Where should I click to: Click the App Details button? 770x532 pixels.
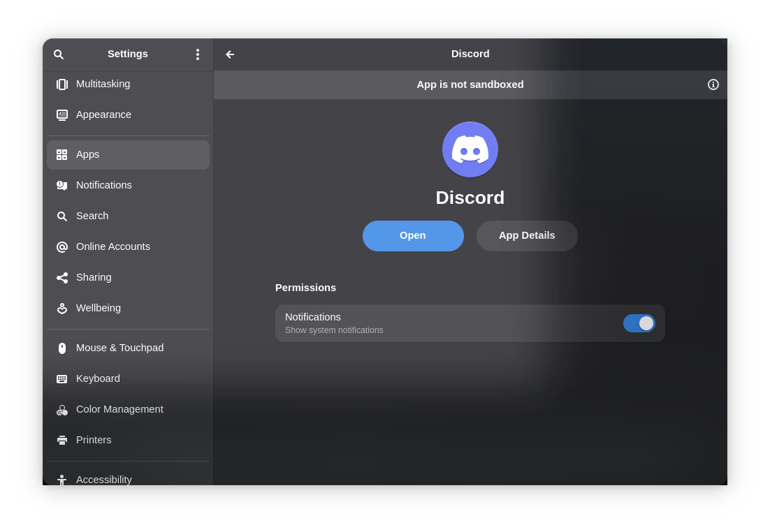tap(527, 235)
